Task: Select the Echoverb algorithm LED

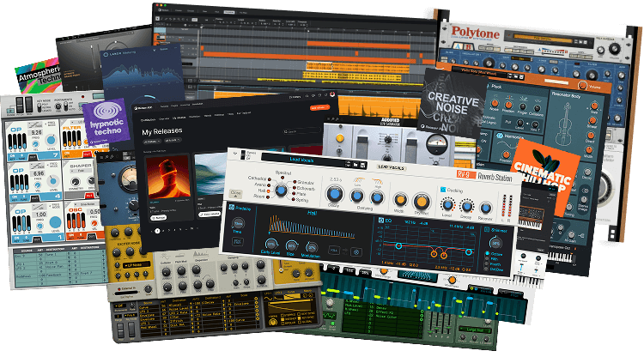Action: click(294, 188)
